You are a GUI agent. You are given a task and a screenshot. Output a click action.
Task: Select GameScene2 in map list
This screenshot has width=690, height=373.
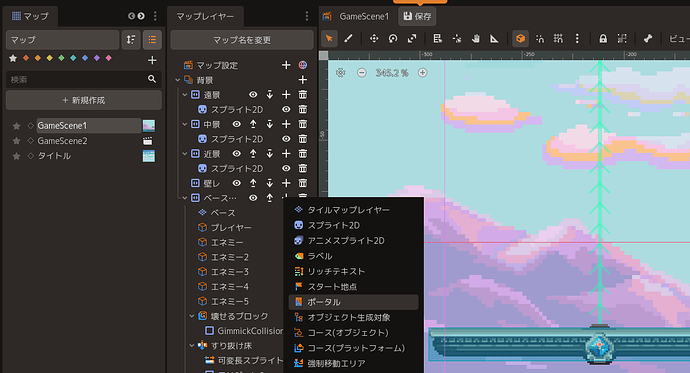coord(62,141)
